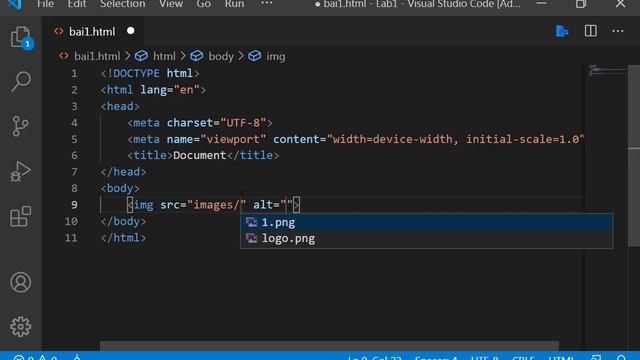Open the Edit menu

click(x=77, y=4)
